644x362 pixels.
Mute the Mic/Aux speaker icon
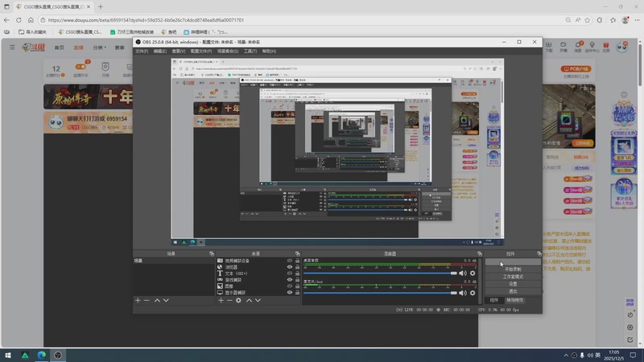click(463, 293)
